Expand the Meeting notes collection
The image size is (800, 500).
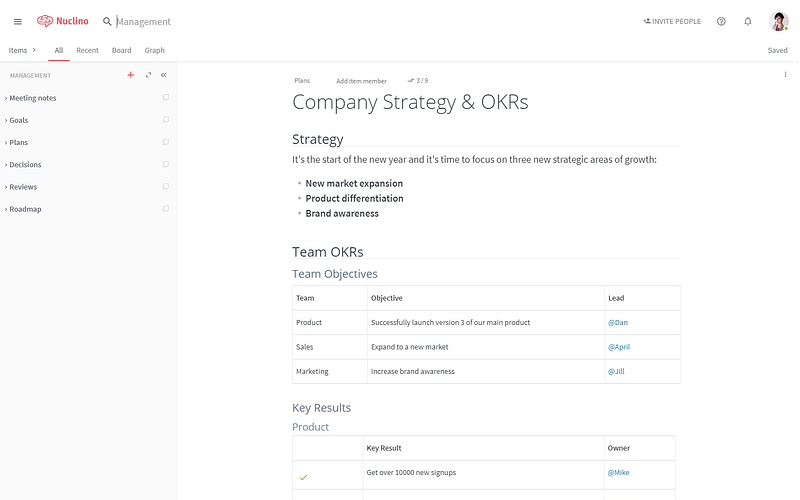(6, 98)
